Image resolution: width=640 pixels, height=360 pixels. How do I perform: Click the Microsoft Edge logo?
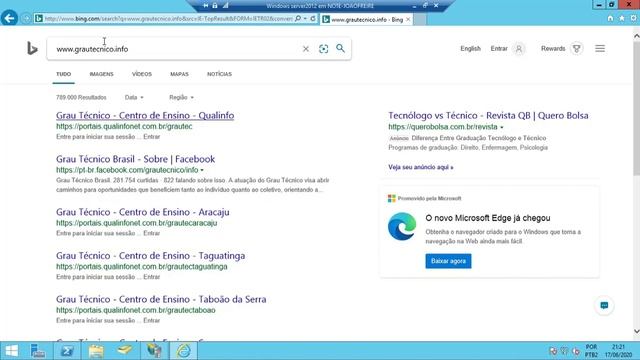point(402,227)
